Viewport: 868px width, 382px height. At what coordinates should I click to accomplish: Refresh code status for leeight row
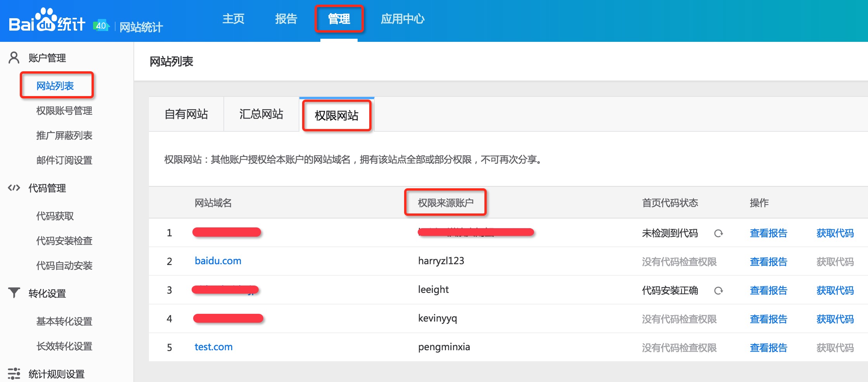(718, 291)
